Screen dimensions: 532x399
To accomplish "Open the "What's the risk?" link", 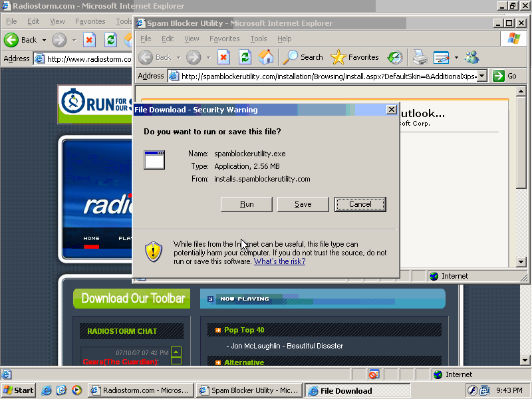I will [279, 261].
